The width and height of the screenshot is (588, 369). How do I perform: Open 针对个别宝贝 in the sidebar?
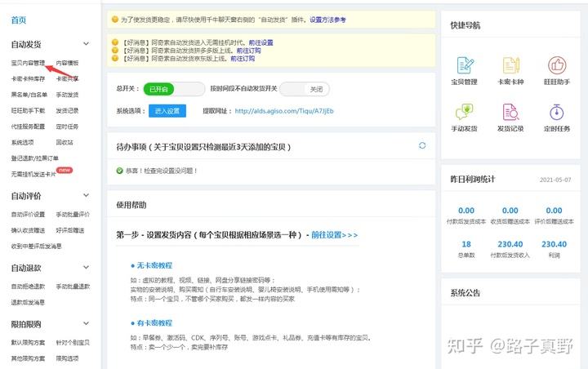73,343
